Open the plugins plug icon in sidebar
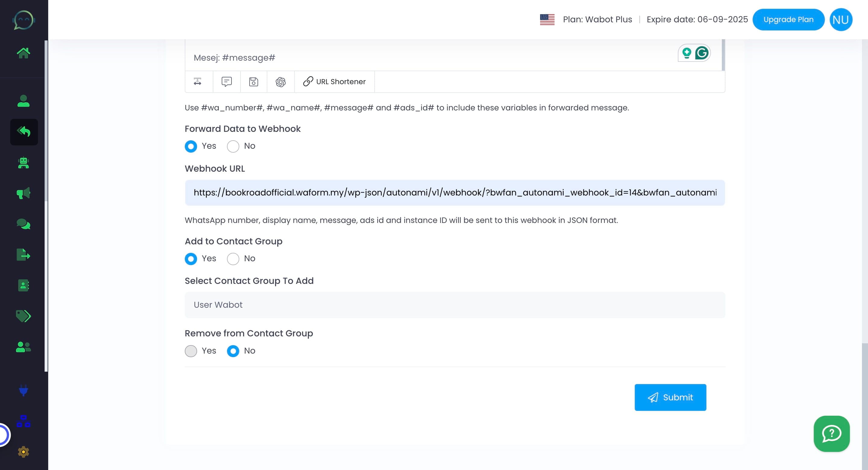Image resolution: width=868 pixels, height=470 pixels. [23, 391]
